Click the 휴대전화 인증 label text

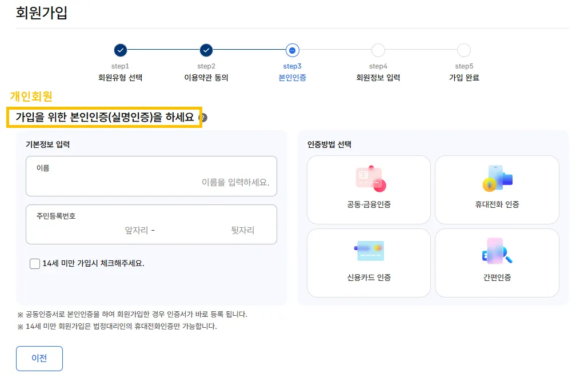[497, 204]
